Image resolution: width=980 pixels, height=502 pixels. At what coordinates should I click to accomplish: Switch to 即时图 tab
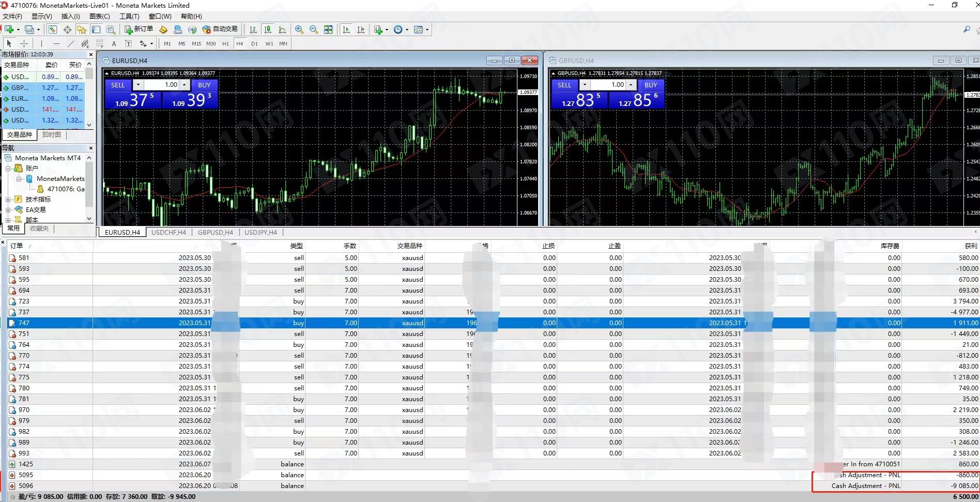[52, 134]
